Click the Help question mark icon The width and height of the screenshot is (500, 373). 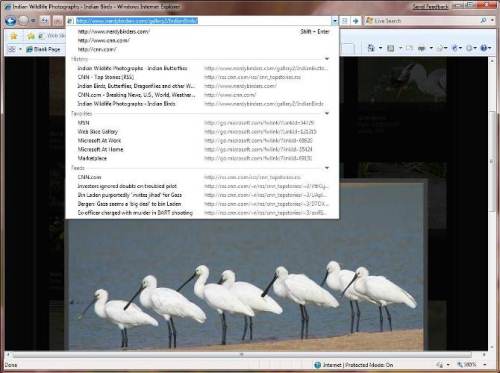tap(484, 48)
